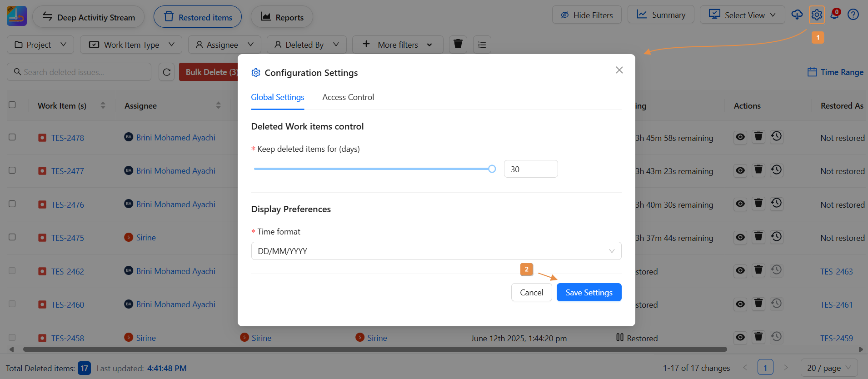The height and width of the screenshot is (379, 868).
Task: Click the retention days slider handle
Action: pos(492,169)
